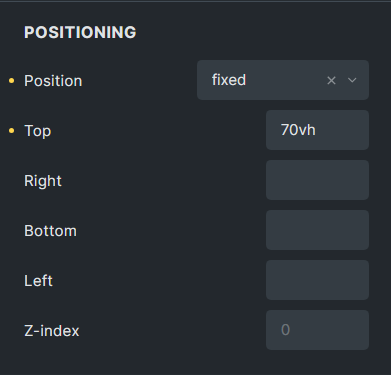Focus the Z-index field showing 0
Image resolution: width=391 pixels, height=375 pixels.
(x=317, y=330)
